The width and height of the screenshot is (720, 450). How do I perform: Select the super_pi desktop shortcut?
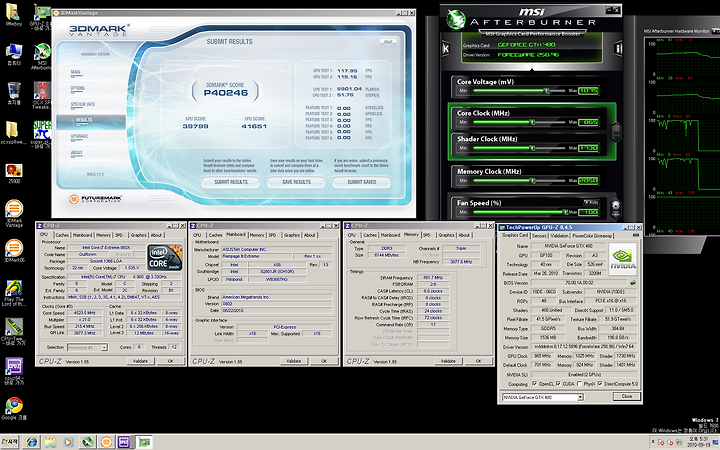42,135
